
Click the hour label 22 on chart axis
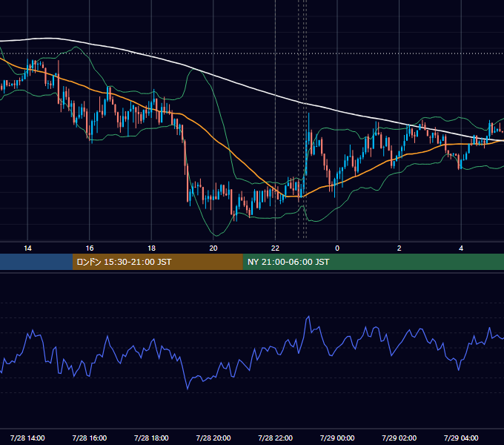coord(276,248)
